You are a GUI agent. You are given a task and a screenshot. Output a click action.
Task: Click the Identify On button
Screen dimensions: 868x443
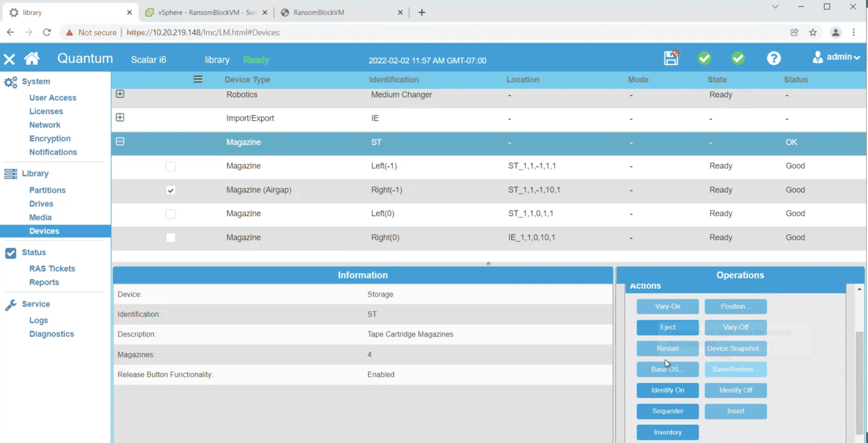(667, 390)
